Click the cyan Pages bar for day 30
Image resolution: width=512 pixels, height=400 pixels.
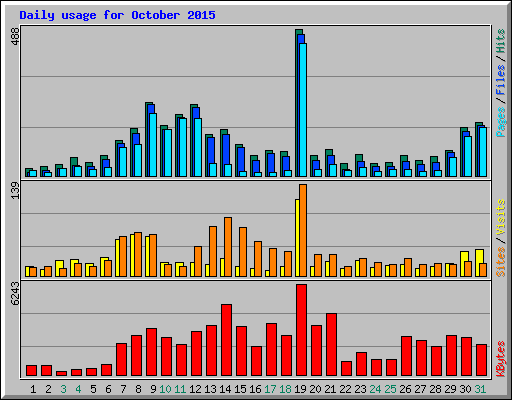pos(468,156)
